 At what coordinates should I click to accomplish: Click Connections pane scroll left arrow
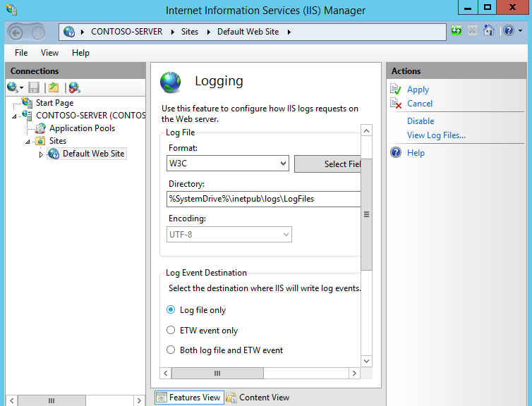click(x=11, y=400)
